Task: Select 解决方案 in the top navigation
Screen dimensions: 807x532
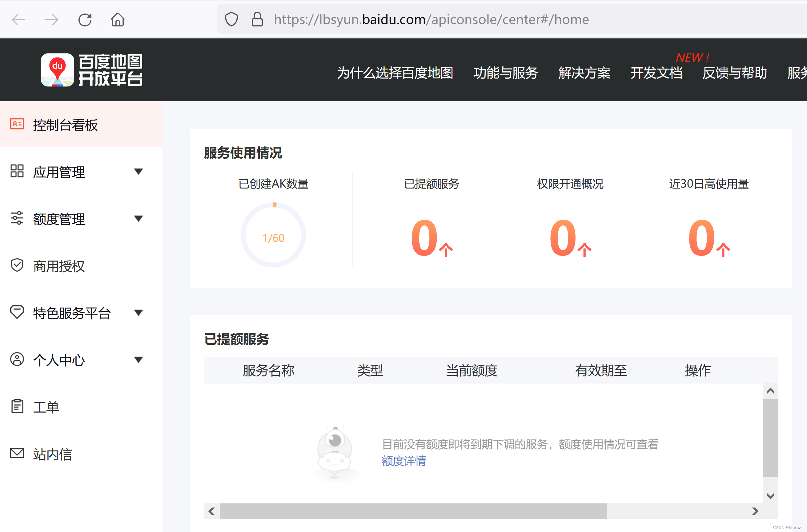Action: pyautogui.click(x=584, y=73)
